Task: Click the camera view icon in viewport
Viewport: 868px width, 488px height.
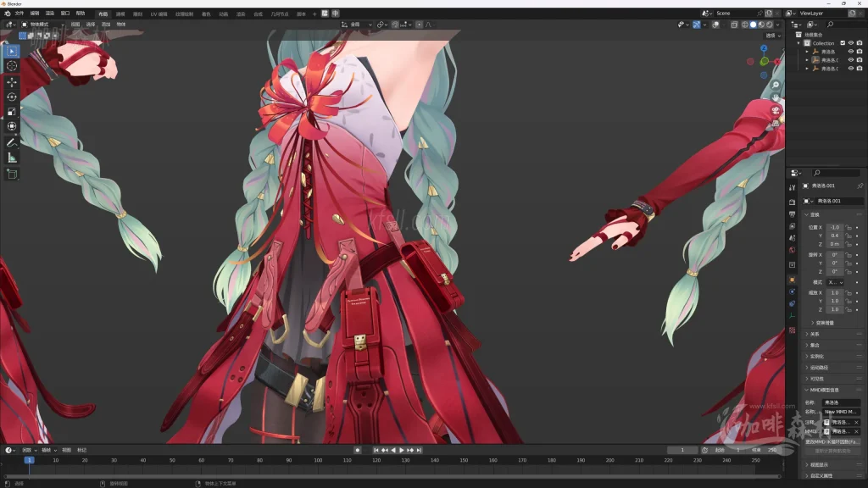Action: 776,110
